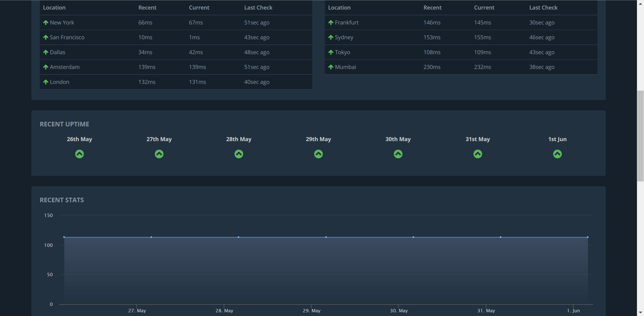
Task: Click the vertical scrollbar thumb
Action: [x=640, y=136]
